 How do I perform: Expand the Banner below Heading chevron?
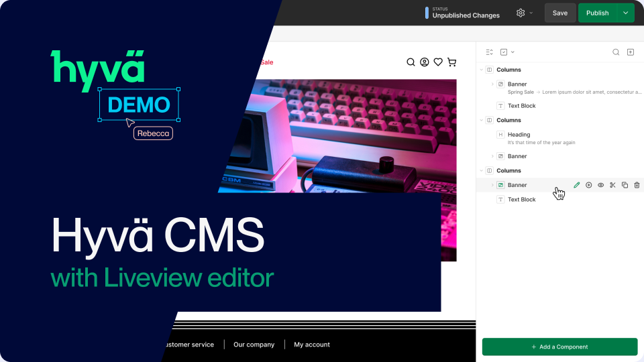tap(492, 156)
